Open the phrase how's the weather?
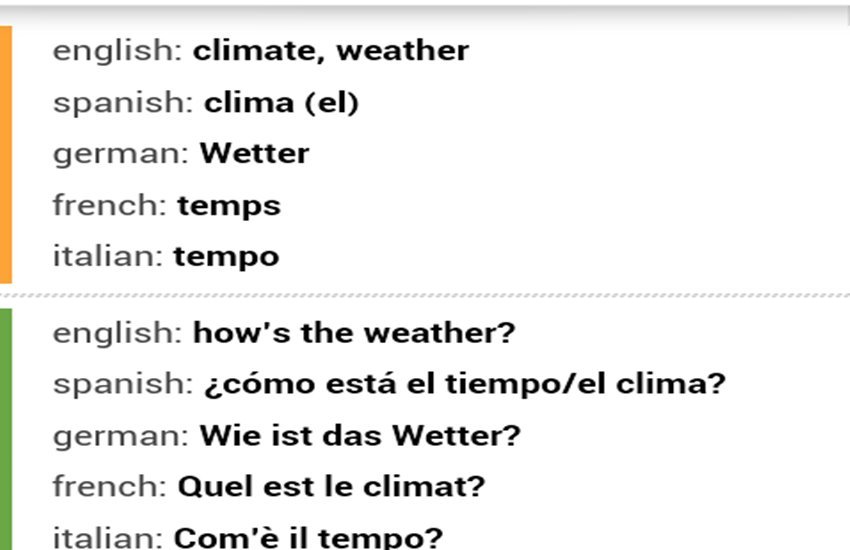 pyautogui.click(x=354, y=333)
